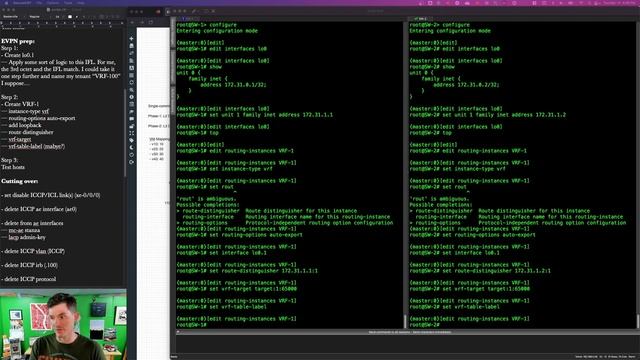This screenshot has height=360, width=640.
Task: Toggle the moon dark-mode icon in diagram sidebar
Action: [x=131, y=147]
